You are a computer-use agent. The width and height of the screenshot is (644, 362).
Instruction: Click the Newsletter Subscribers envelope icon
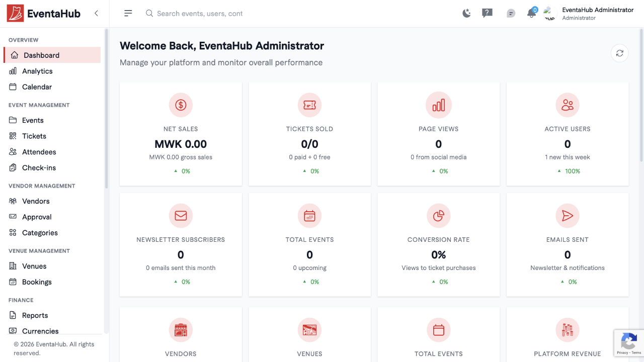pyautogui.click(x=181, y=216)
